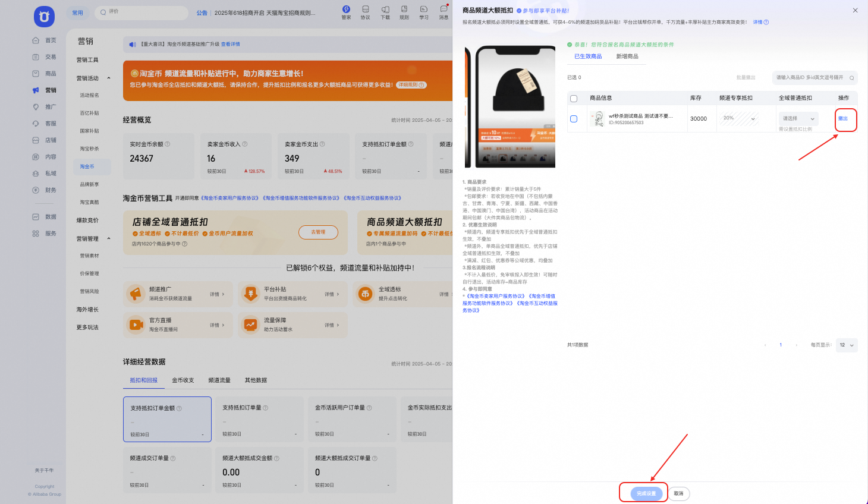Click 撤出 link for the product row
868x504 pixels.
pyautogui.click(x=843, y=119)
